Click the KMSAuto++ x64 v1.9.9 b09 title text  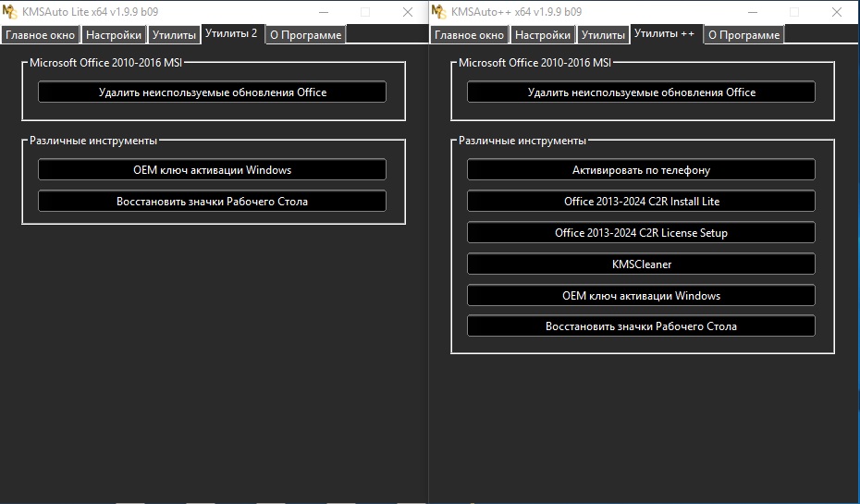pos(516,11)
